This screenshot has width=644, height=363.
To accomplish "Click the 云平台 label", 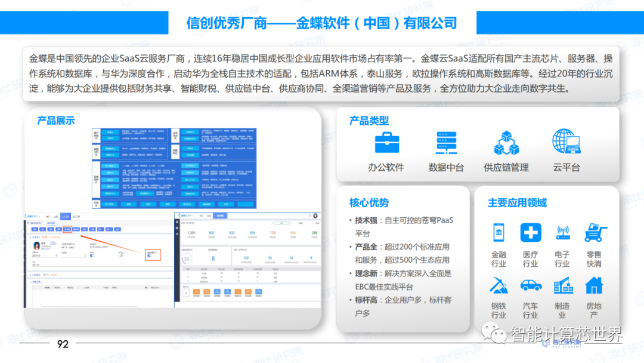I will [x=566, y=167].
